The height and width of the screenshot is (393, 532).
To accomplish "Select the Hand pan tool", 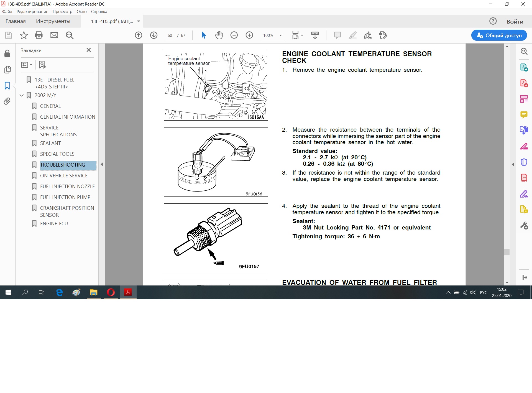I will pos(219,35).
